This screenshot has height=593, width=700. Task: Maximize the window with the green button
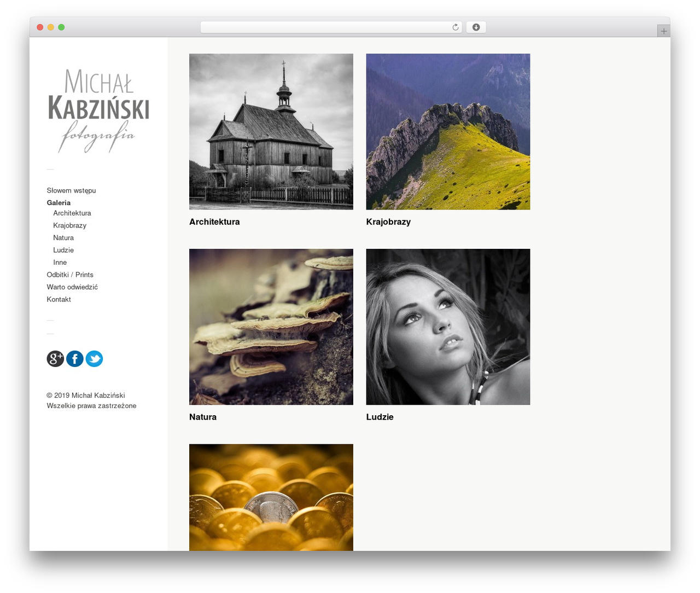(x=61, y=27)
